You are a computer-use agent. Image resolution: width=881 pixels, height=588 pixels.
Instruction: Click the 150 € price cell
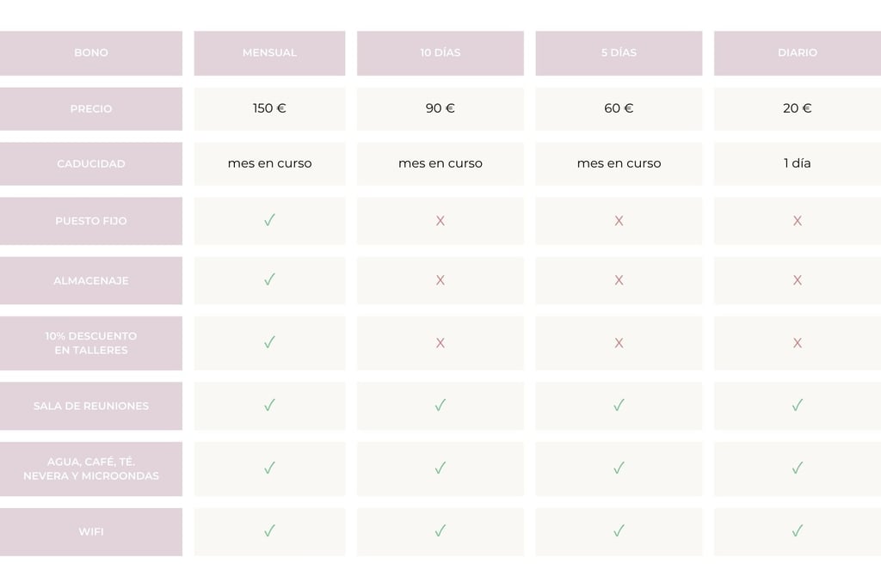click(269, 109)
